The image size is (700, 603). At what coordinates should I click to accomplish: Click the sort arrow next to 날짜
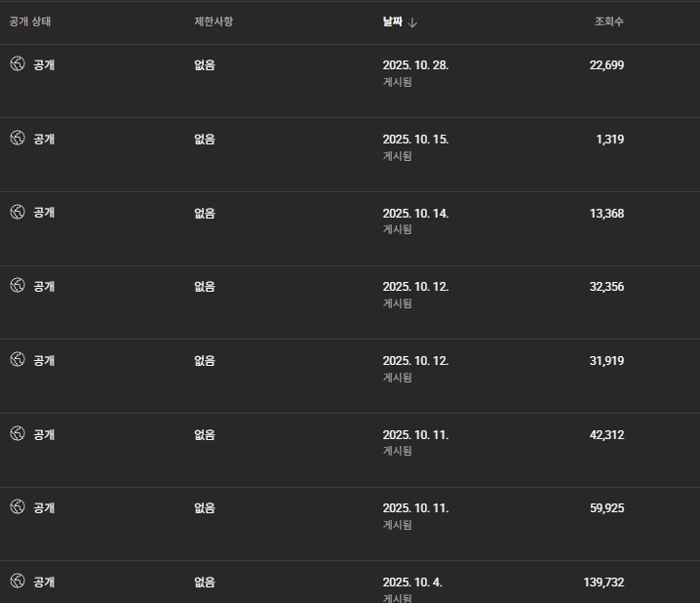coord(413,22)
